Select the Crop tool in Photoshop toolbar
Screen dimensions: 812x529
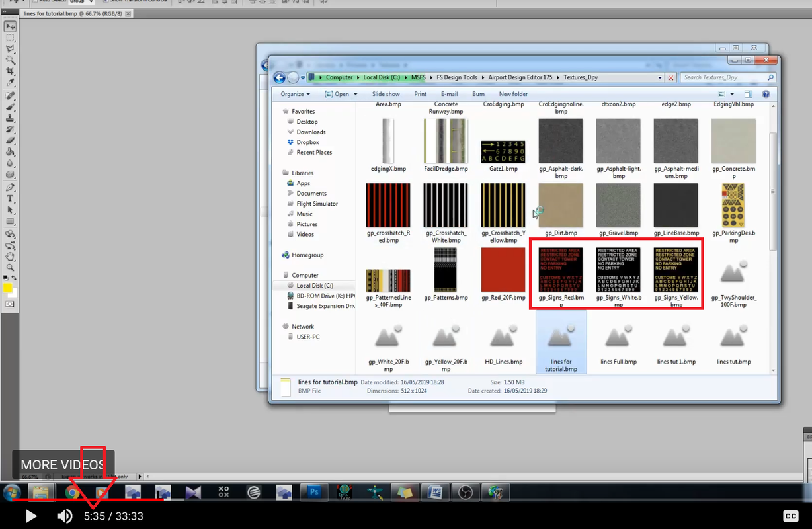tap(10, 71)
